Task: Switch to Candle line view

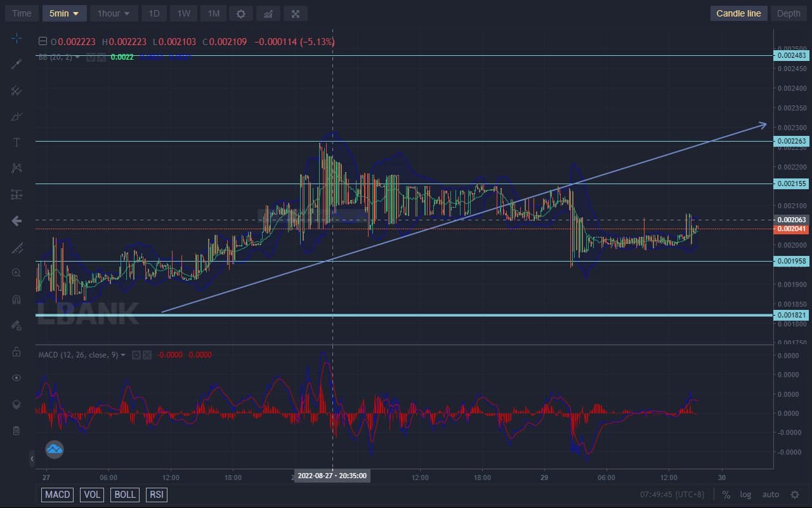Action: [x=738, y=13]
